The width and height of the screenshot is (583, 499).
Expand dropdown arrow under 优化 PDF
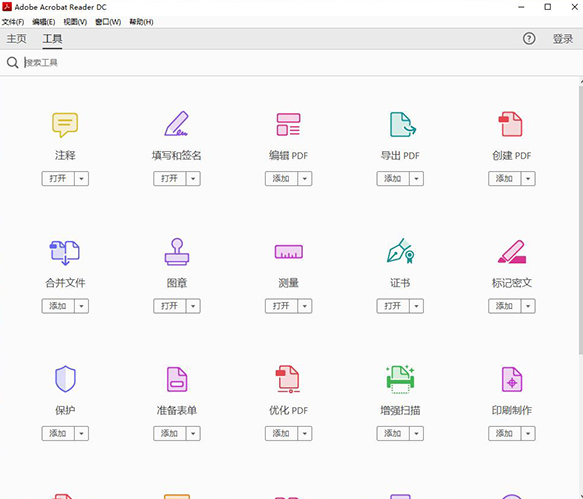[x=305, y=434]
